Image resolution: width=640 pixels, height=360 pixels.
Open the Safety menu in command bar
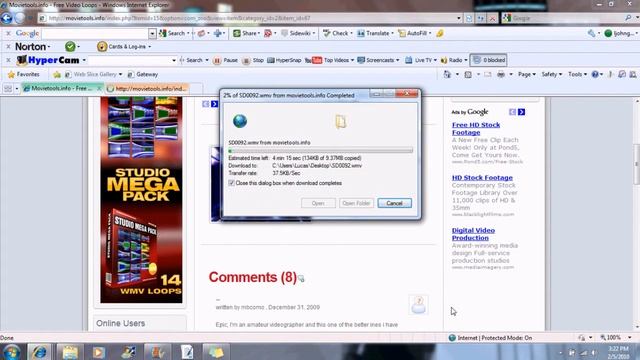(x=551, y=75)
